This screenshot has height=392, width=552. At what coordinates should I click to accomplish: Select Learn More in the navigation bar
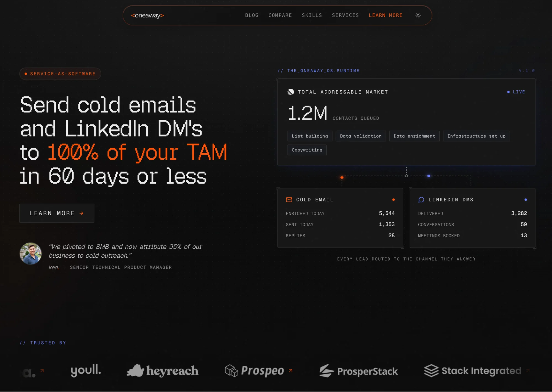pyautogui.click(x=385, y=15)
